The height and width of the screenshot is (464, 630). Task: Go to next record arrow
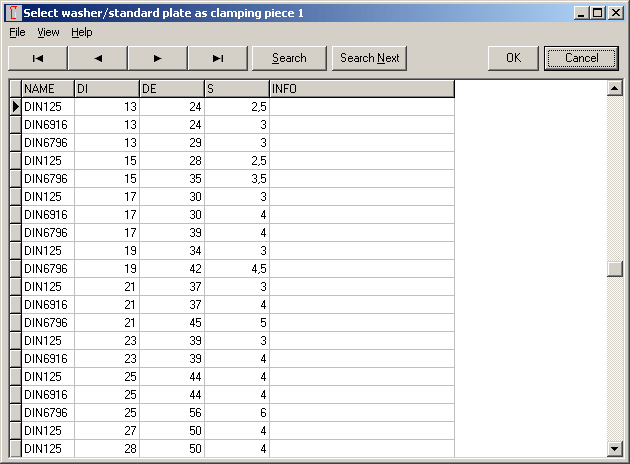click(x=157, y=58)
